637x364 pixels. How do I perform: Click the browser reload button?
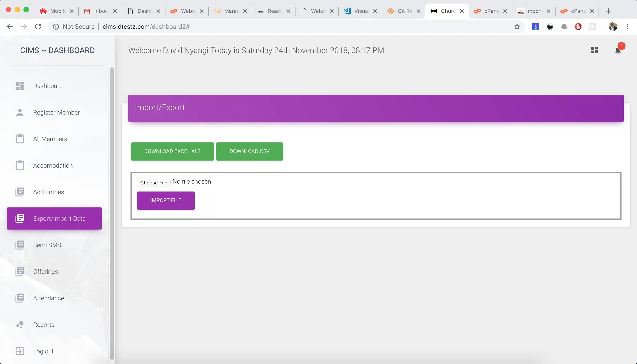pos(38,27)
